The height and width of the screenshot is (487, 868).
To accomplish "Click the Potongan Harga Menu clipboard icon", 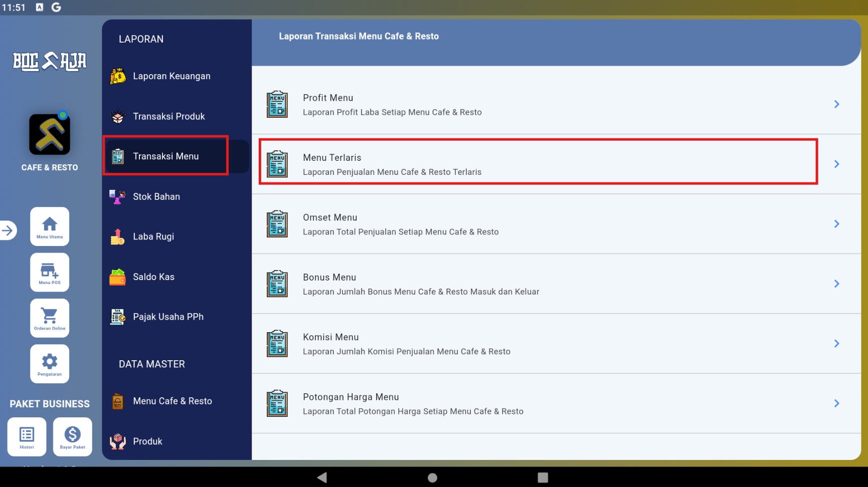I will tap(277, 403).
